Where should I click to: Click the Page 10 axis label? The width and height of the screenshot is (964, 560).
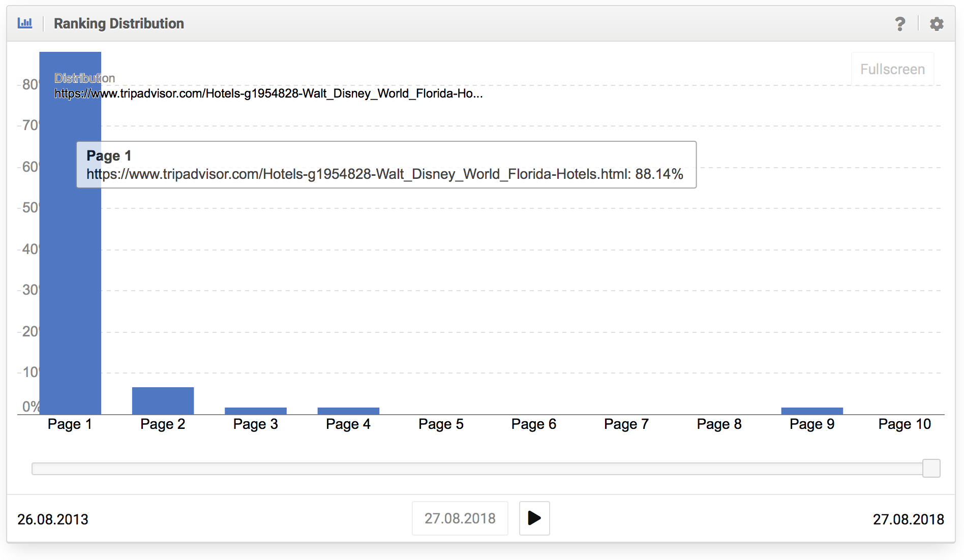tap(905, 424)
